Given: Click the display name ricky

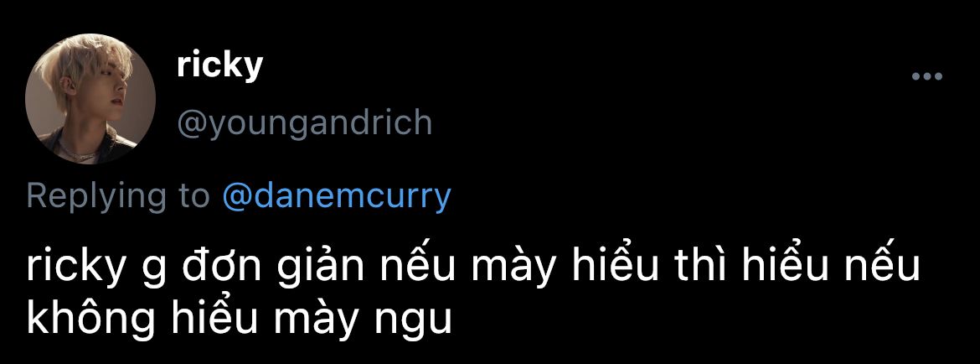Looking at the screenshot, I should (219, 65).
